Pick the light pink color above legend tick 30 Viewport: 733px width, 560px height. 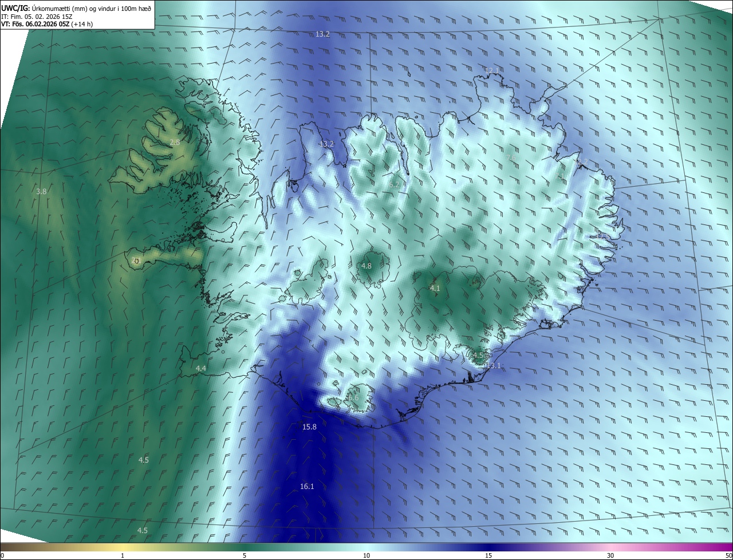(x=610, y=547)
